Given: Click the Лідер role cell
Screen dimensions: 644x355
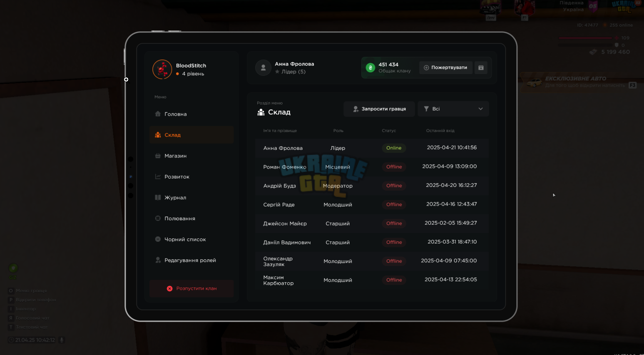Looking at the screenshot, I should [338, 148].
